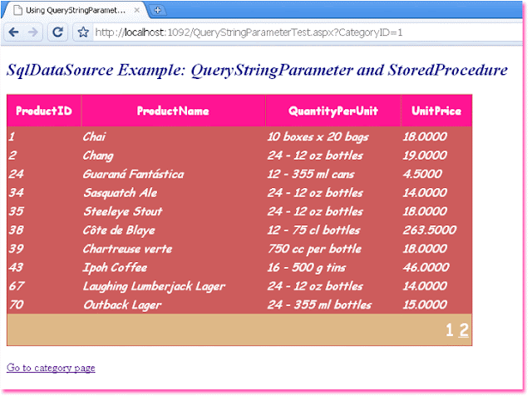Click the address bar URL field
532x396 pixels.
click(x=307, y=32)
